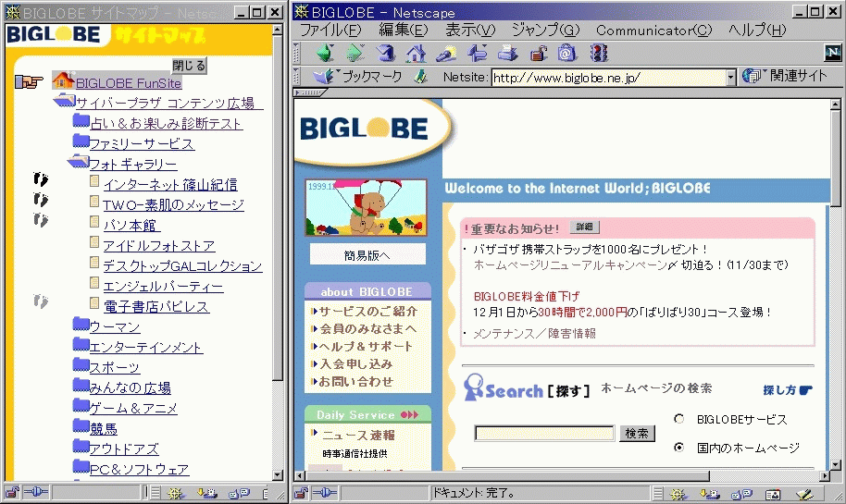Click the padlock icon in main window status bar
Screen dimensions: 846x504
tap(302, 493)
